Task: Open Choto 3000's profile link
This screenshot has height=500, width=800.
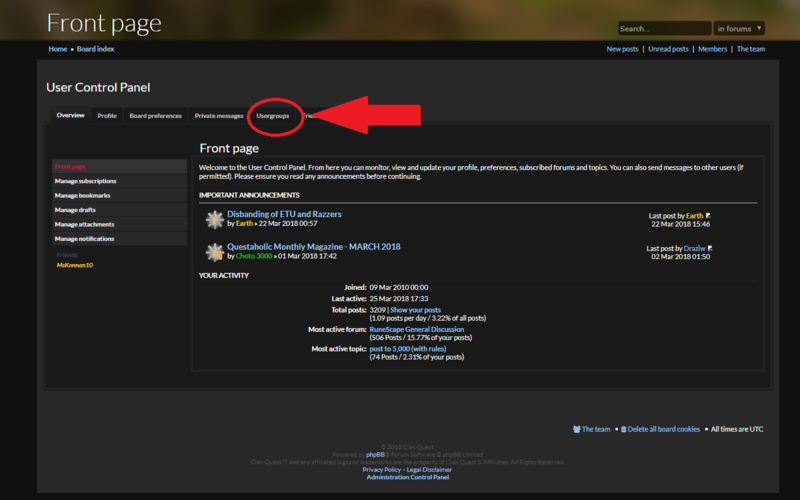Action: [254, 256]
